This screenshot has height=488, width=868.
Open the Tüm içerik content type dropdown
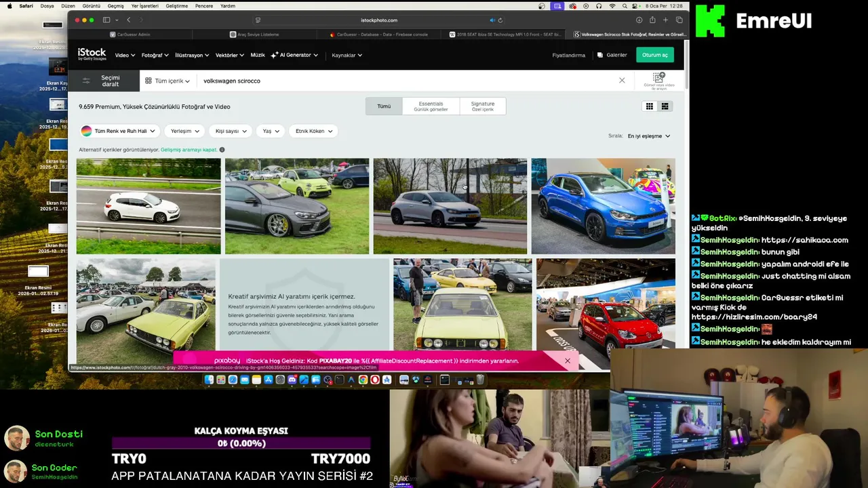point(167,81)
